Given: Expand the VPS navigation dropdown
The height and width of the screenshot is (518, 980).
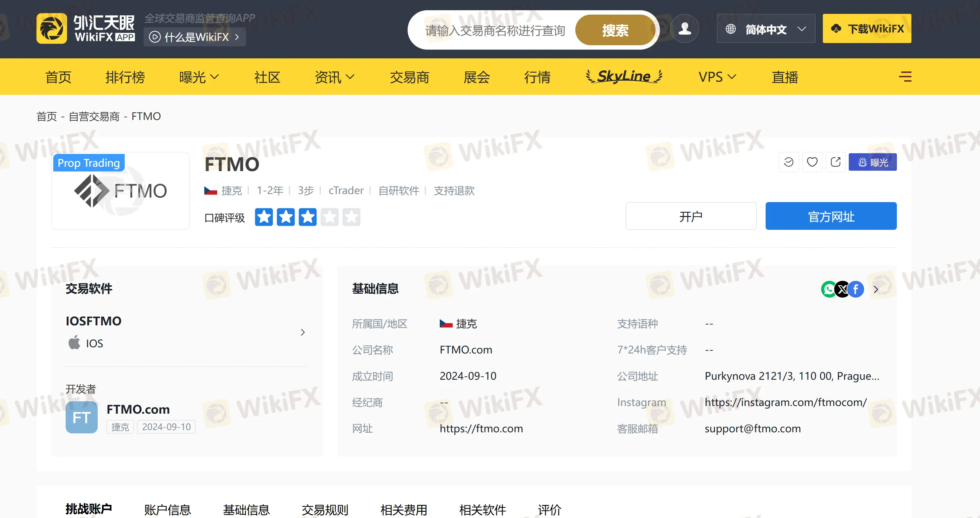Looking at the screenshot, I should pyautogui.click(x=717, y=77).
